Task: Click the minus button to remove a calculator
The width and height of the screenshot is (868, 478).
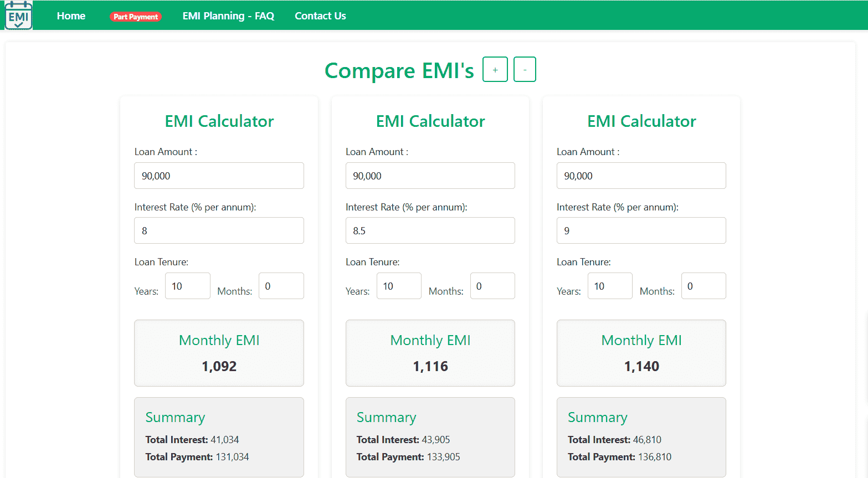Action: point(524,69)
